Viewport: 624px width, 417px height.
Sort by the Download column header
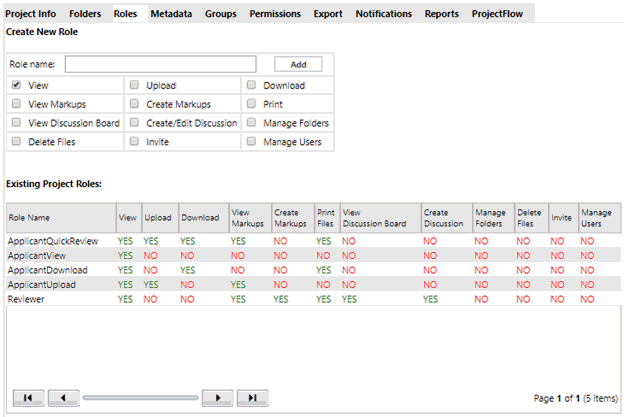click(x=204, y=218)
